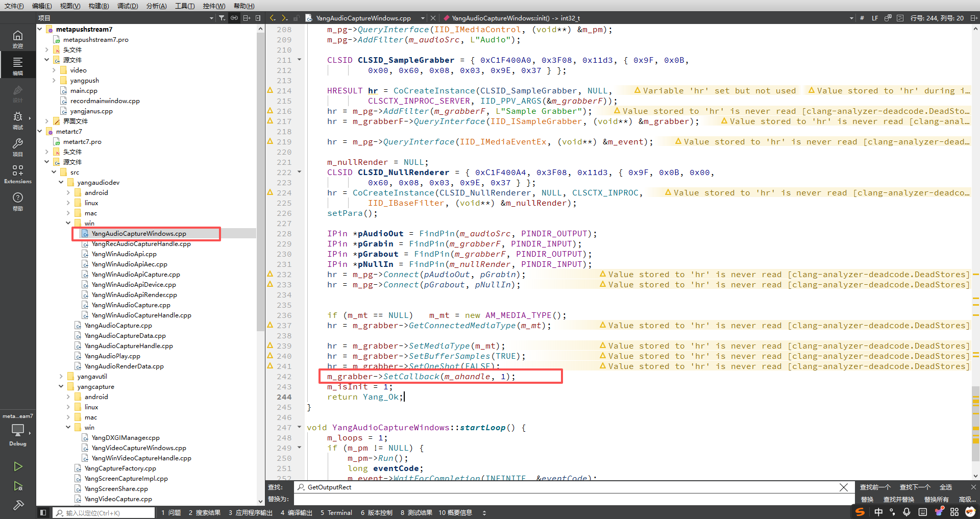This screenshot has height=519, width=980.
Task: Clear the find field text GetOutputRect
Action: tap(844, 487)
